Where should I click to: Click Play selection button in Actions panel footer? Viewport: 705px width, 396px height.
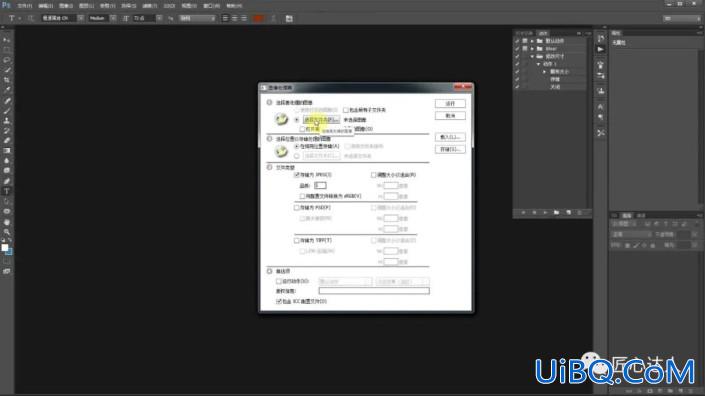(545, 212)
